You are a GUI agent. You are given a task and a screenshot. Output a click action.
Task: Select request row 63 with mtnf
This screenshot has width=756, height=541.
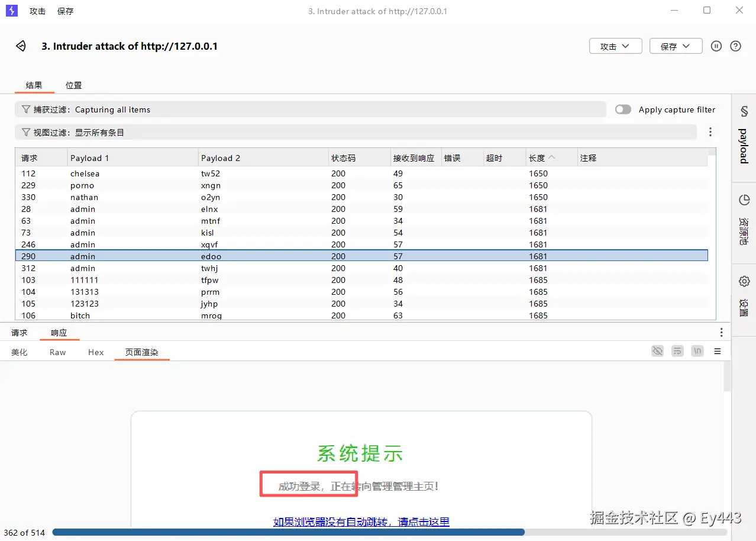click(x=361, y=221)
